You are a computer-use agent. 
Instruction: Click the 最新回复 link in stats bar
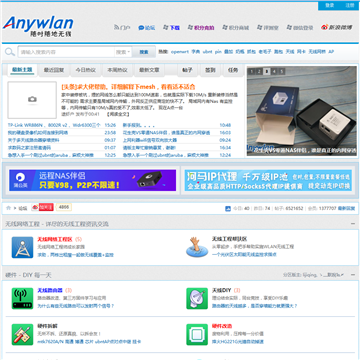click(x=347, y=209)
